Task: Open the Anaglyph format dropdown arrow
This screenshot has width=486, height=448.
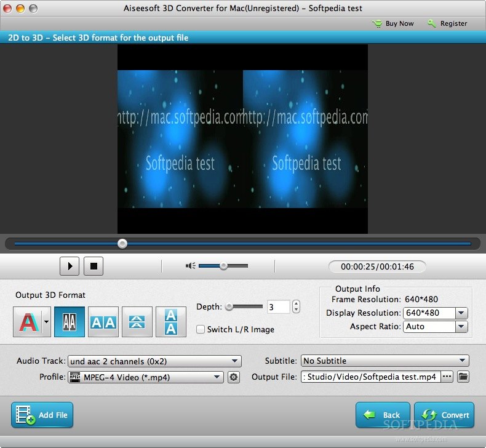Action: coord(47,322)
